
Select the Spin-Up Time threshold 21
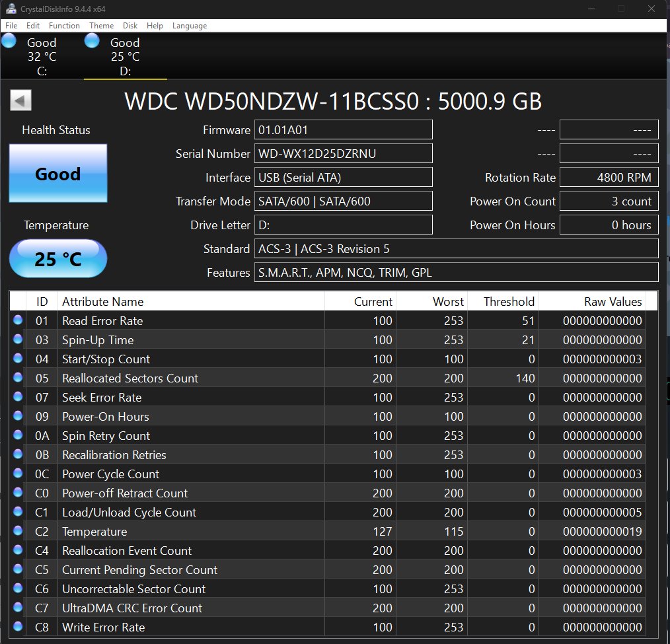tap(528, 340)
